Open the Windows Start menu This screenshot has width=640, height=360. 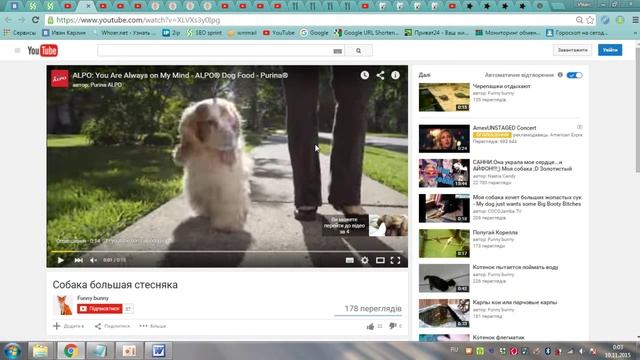12,351
